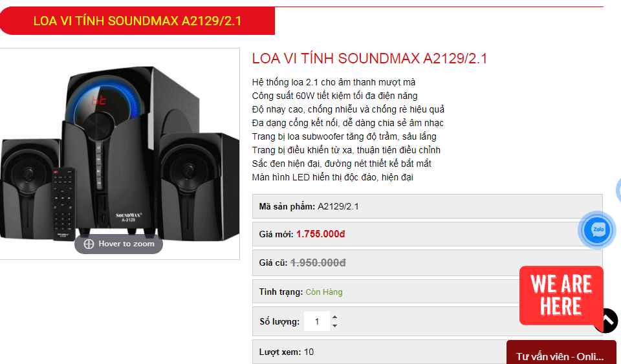Click the Lượt xem view count row
This screenshot has width=621, height=364.
click(x=380, y=352)
